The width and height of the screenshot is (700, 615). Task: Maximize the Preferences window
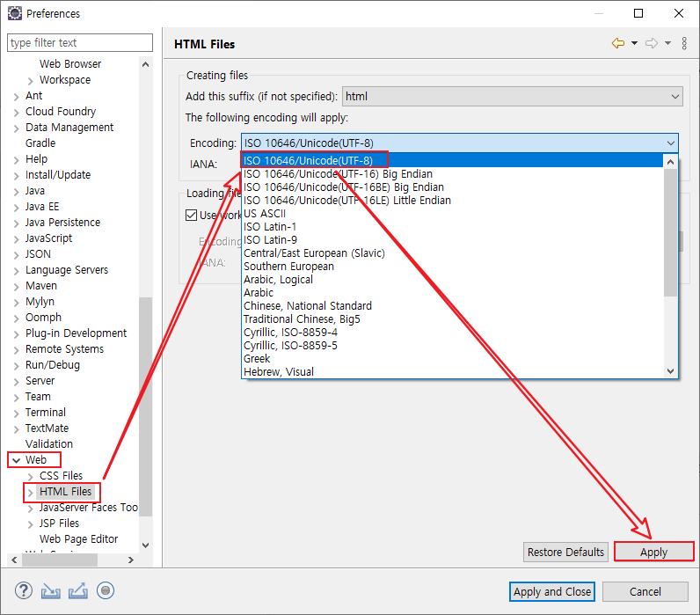[x=638, y=13]
